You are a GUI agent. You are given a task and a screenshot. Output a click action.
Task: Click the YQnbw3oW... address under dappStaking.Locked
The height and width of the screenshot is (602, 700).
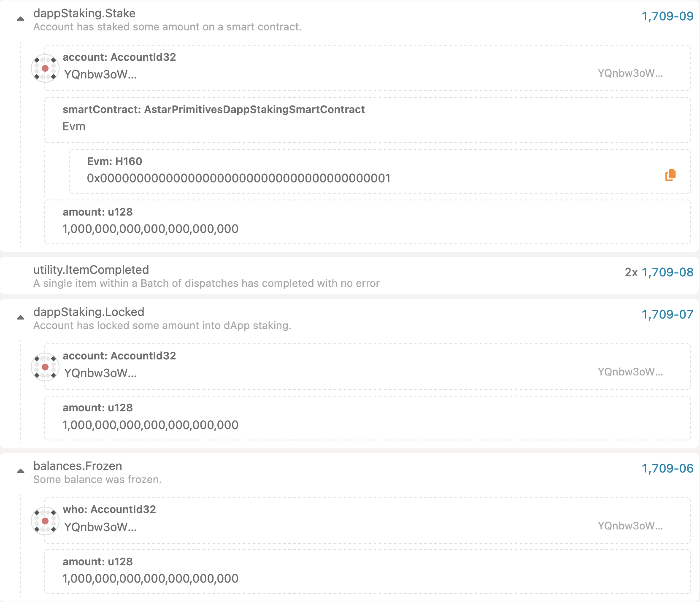(100, 373)
